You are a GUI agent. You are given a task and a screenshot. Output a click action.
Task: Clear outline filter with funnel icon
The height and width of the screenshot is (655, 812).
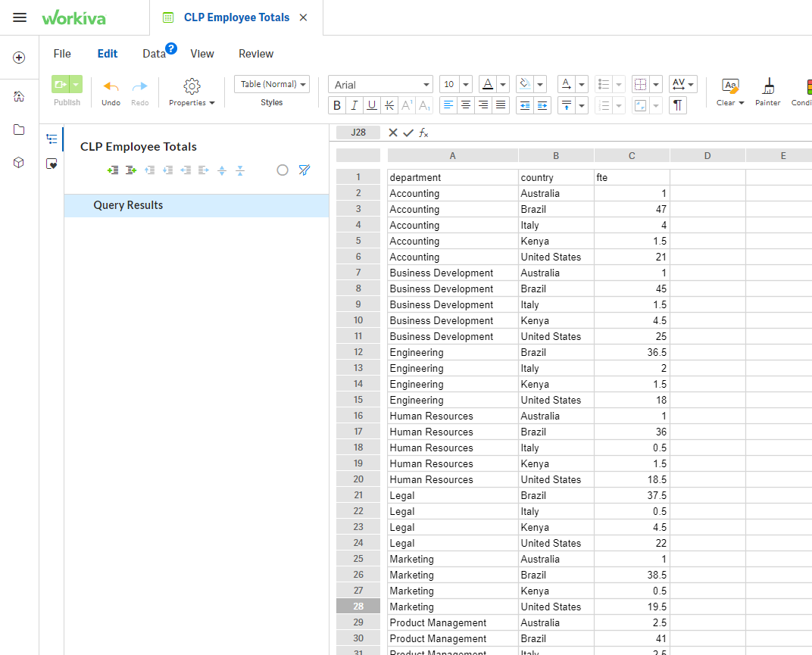(x=304, y=170)
